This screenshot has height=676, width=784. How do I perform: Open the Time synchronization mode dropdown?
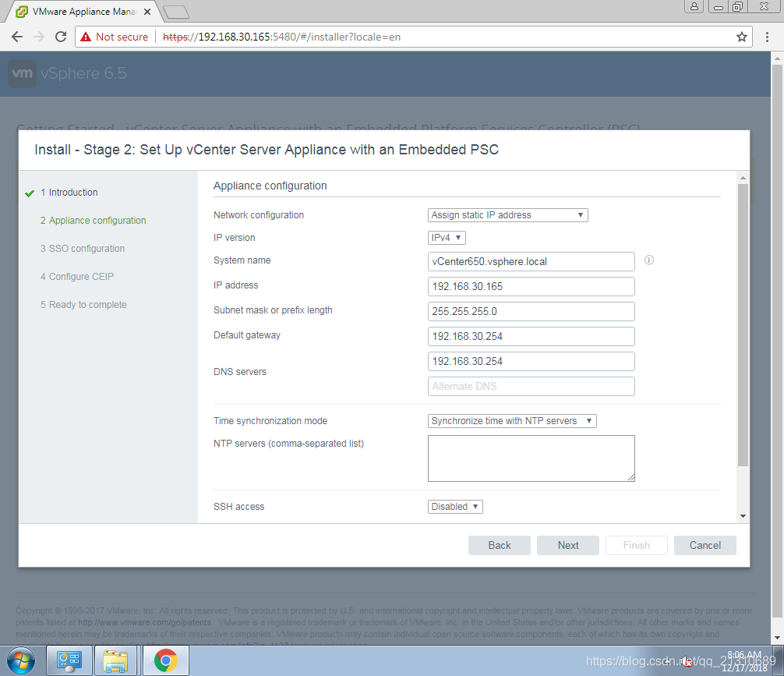point(512,421)
